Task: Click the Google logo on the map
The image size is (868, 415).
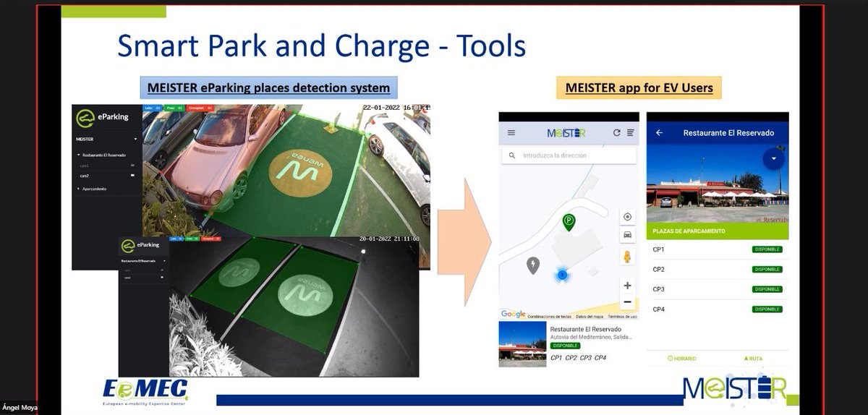Action: pos(513,315)
